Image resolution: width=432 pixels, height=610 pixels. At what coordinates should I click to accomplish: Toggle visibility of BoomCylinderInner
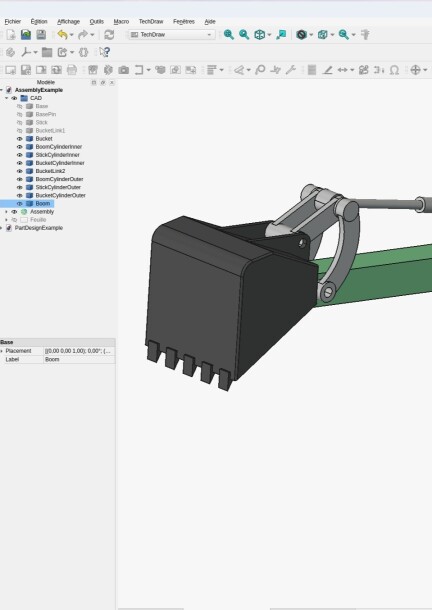point(19,147)
